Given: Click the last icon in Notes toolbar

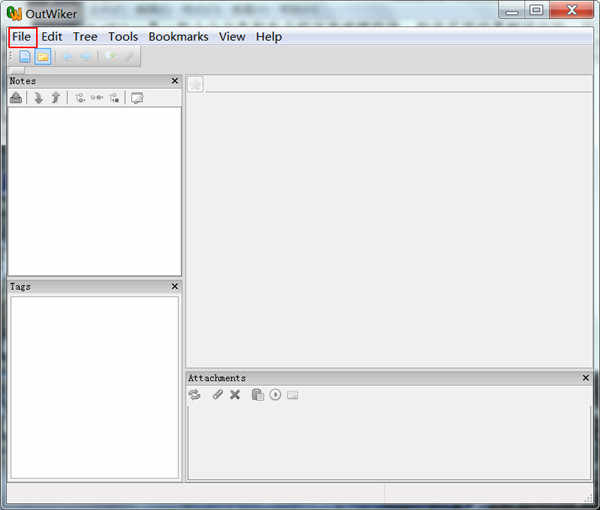Looking at the screenshot, I should click(137, 98).
